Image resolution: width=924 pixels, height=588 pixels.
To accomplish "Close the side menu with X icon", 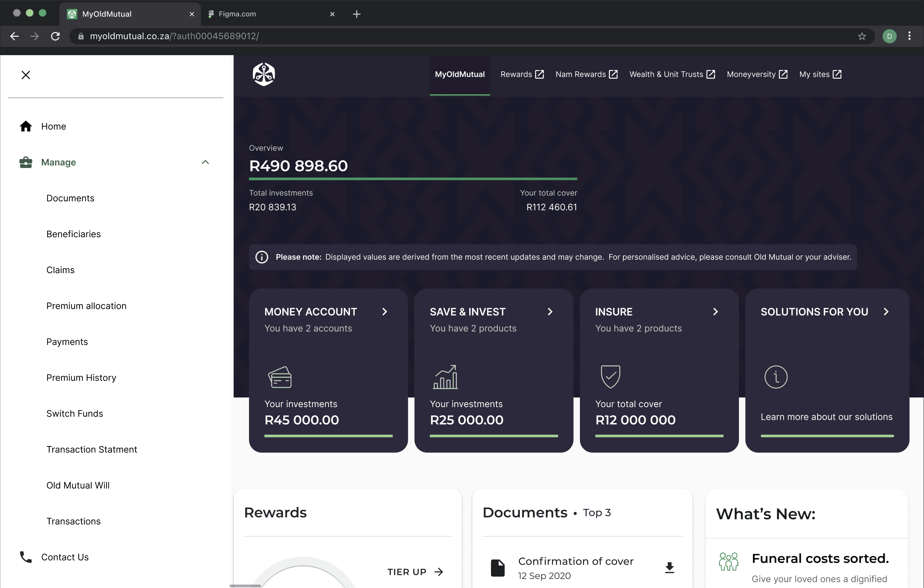I will tap(26, 75).
